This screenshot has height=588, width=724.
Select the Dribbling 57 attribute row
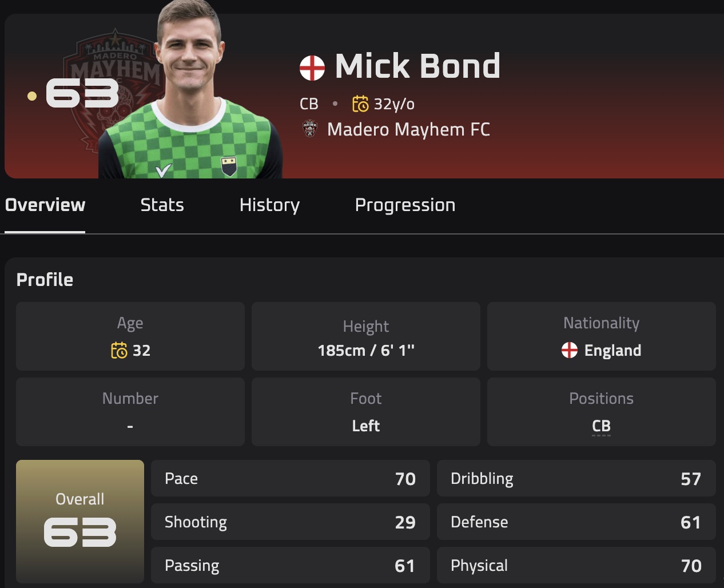pos(576,478)
